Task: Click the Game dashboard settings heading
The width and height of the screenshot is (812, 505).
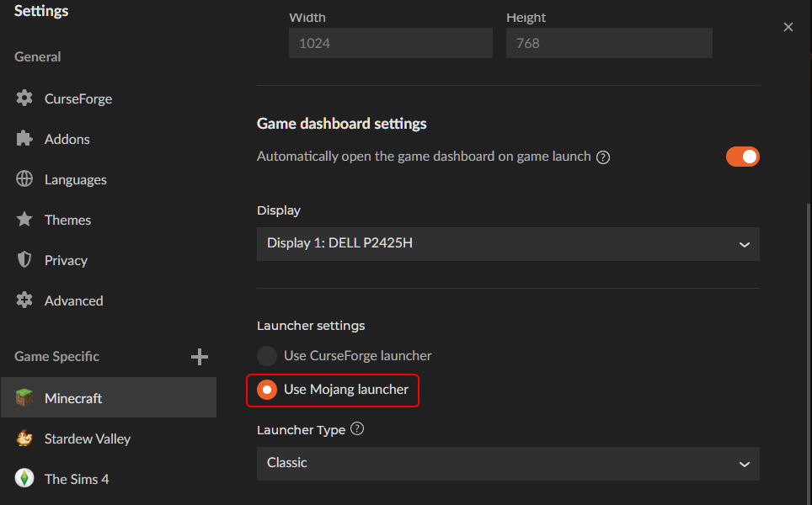Action: pyautogui.click(x=342, y=124)
